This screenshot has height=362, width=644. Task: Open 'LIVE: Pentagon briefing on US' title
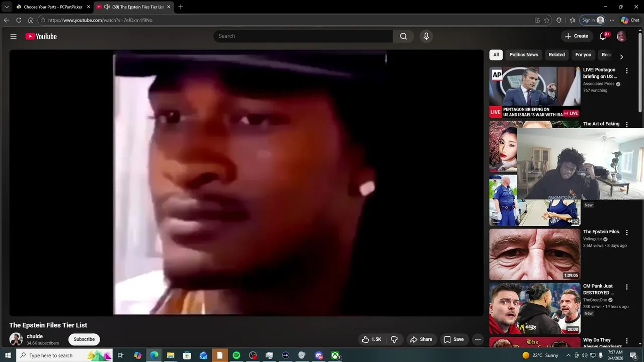(x=600, y=73)
